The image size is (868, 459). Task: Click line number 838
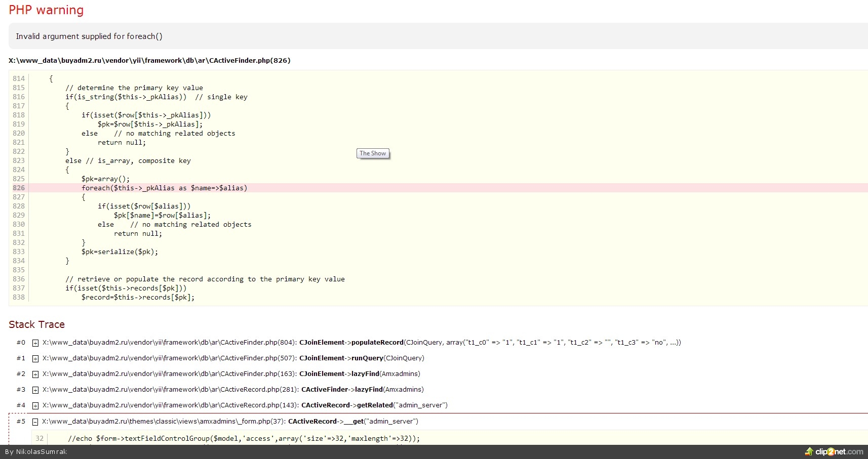click(x=19, y=297)
